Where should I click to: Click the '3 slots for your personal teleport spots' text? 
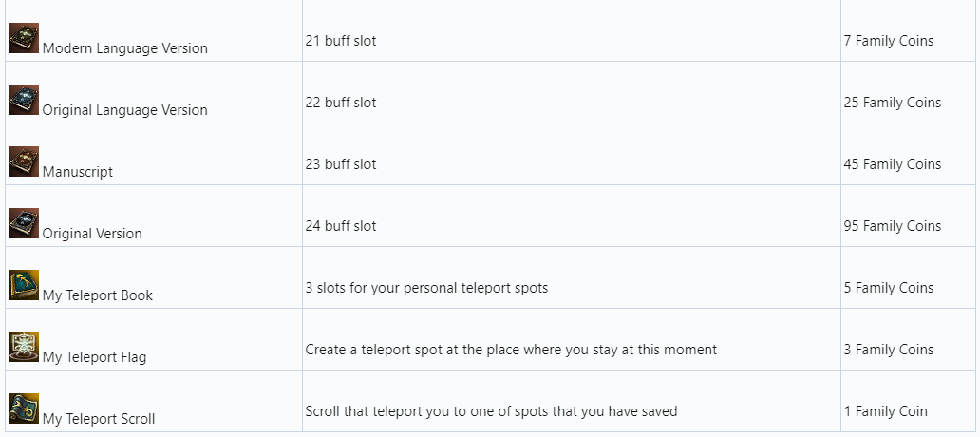pyautogui.click(x=426, y=288)
